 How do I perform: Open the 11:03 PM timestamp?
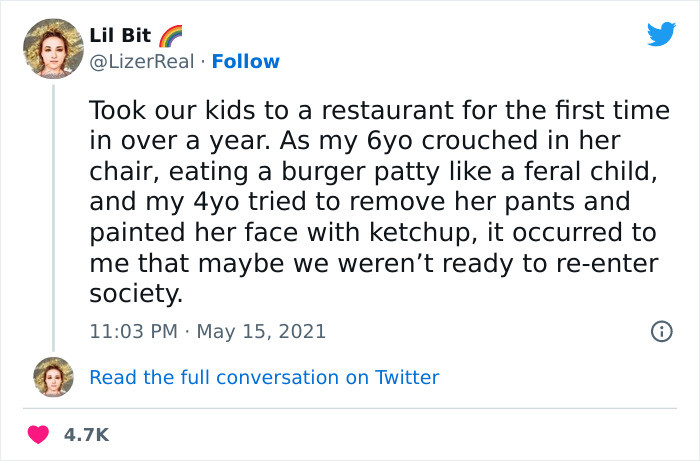pyautogui.click(x=133, y=330)
